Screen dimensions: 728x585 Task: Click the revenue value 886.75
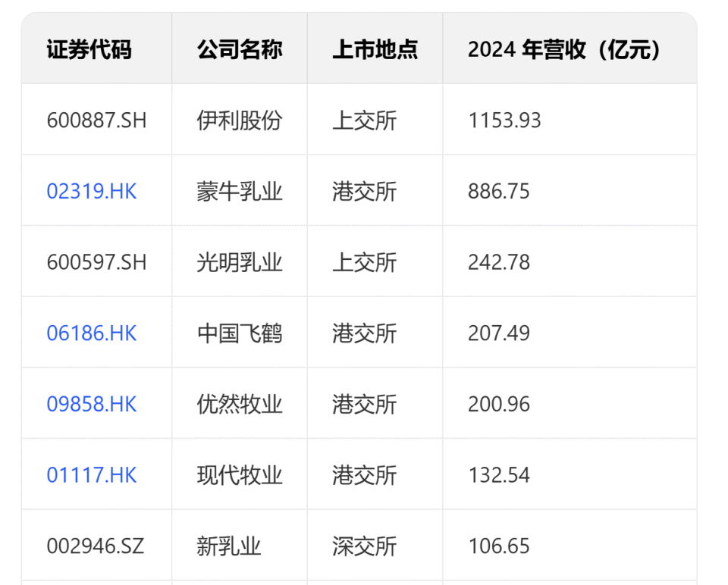[x=499, y=191]
